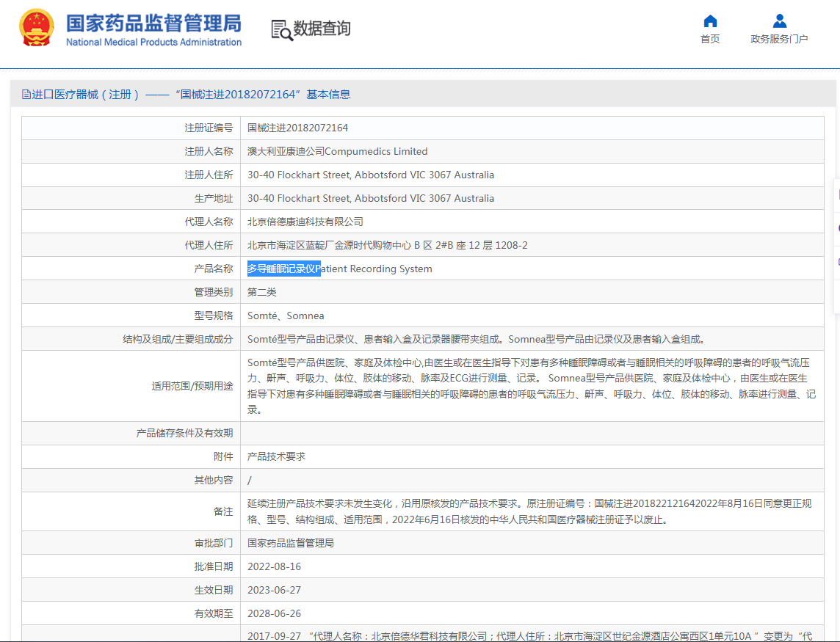The image size is (840, 642).
Task: Click the 注册人名称 row label
Action: (209, 152)
